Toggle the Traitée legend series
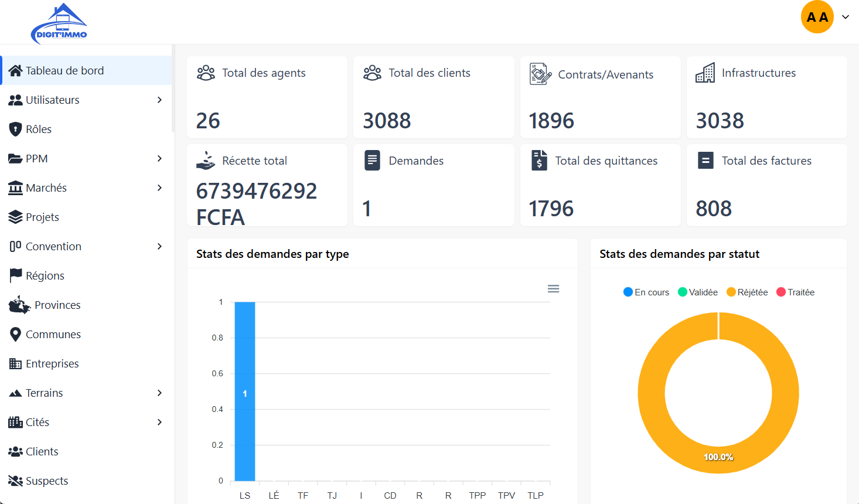Viewport: 859px width, 504px height. (x=796, y=292)
